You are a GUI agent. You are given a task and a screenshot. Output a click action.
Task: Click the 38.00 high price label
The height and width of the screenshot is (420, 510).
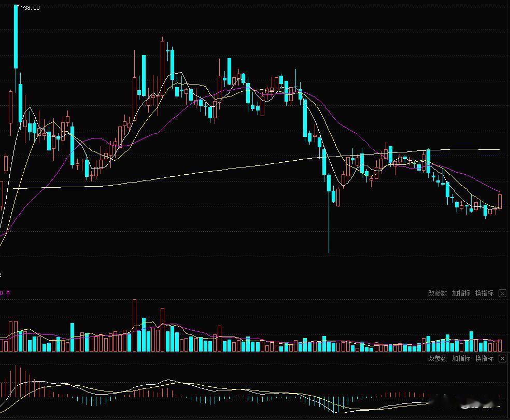[x=32, y=8]
